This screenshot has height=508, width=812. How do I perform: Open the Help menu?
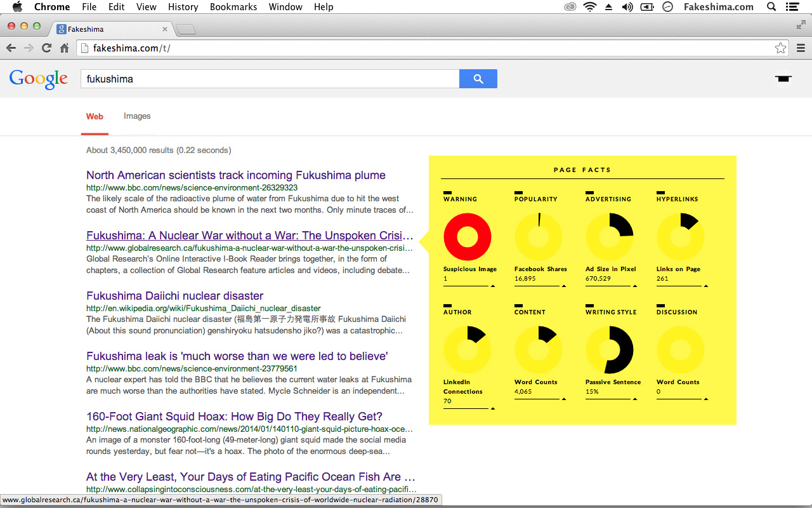[x=324, y=7]
